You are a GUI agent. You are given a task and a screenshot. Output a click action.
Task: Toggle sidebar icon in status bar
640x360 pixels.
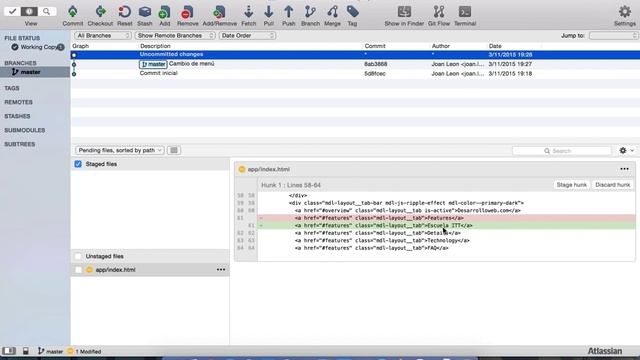click(9, 351)
